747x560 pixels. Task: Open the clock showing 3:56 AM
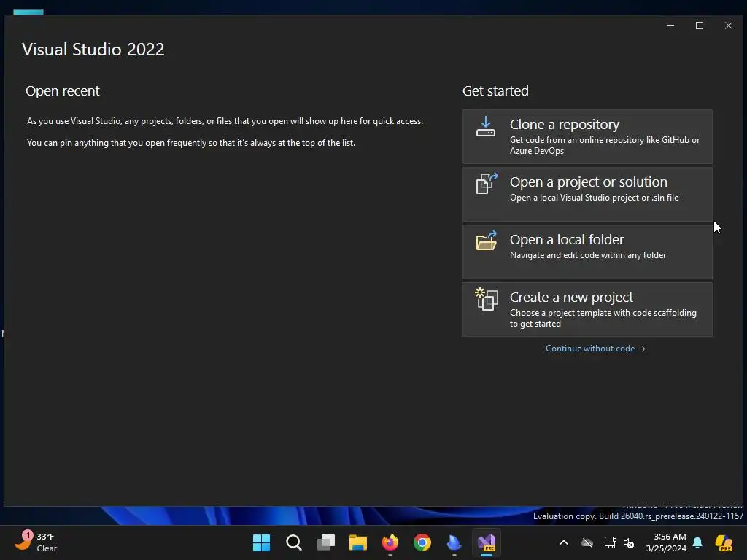pos(670,537)
